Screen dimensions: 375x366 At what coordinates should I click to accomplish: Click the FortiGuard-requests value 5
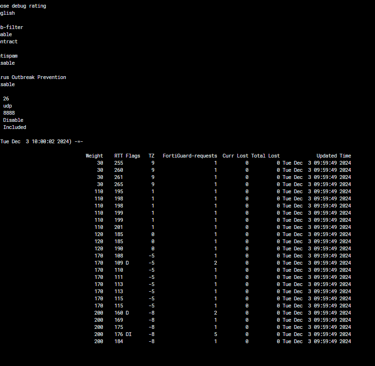pos(215,334)
